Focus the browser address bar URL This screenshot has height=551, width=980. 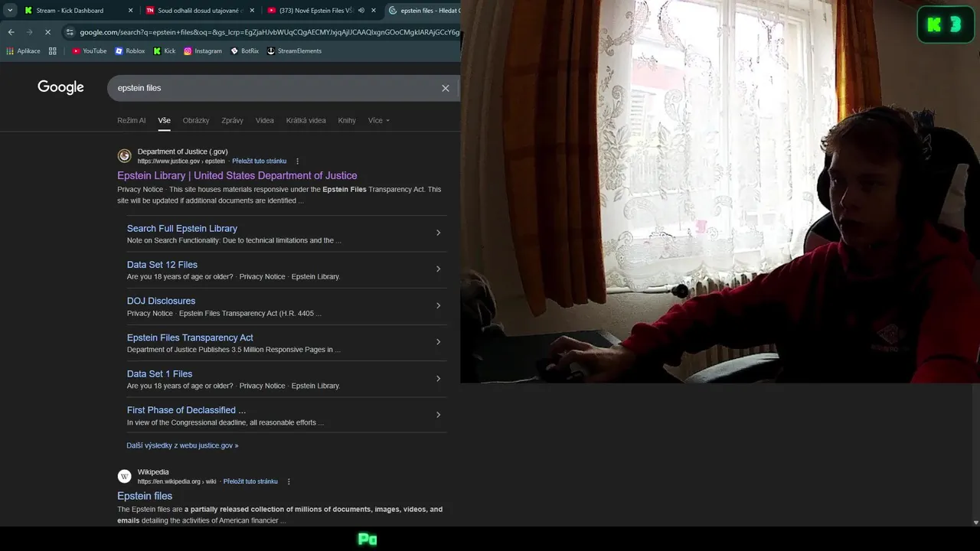point(269,32)
